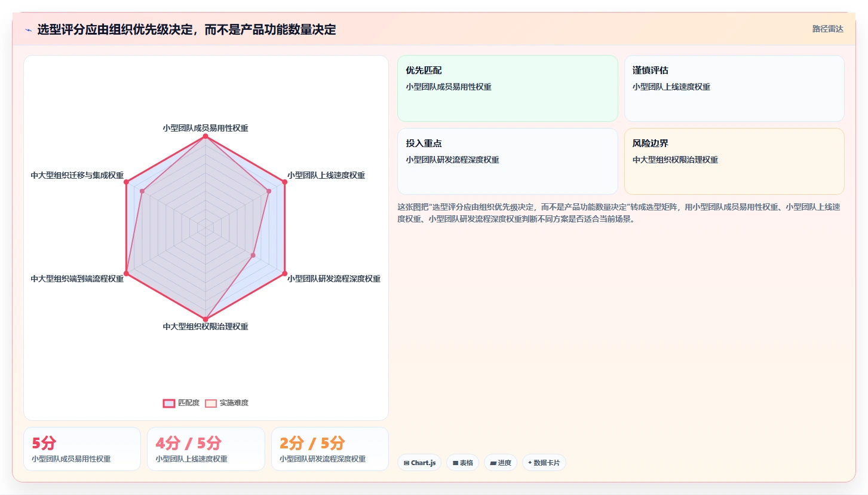Click the 数据卡片 tag chip

(x=544, y=463)
